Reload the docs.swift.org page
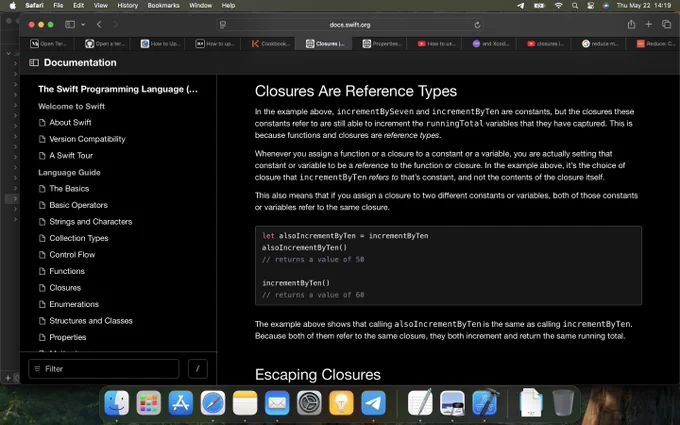This screenshot has width=680, height=425. tap(477, 25)
